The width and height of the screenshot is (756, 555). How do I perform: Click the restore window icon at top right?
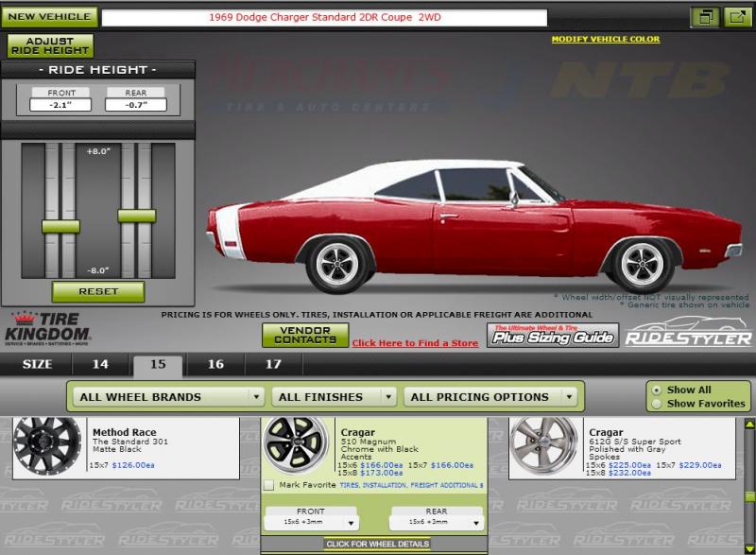tap(705, 17)
